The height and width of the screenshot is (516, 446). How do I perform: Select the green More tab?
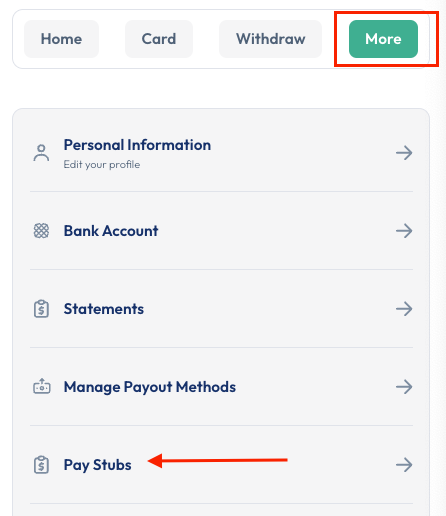point(383,39)
